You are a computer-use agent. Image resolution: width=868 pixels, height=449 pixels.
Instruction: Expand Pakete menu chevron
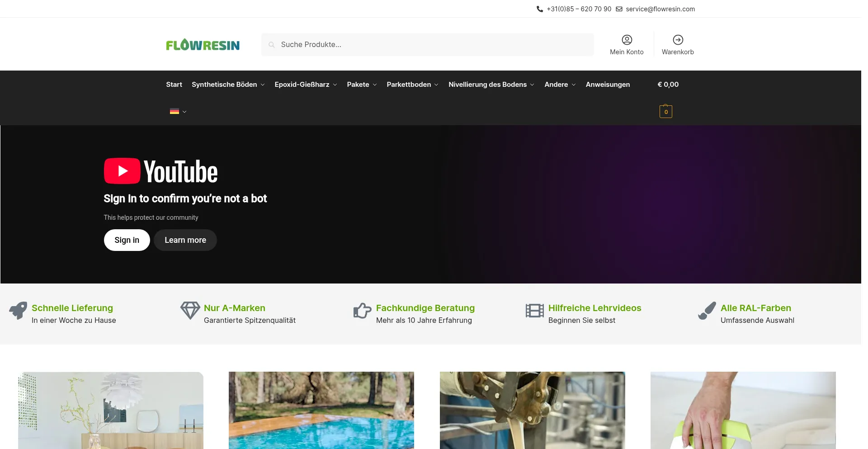click(375, 85)
